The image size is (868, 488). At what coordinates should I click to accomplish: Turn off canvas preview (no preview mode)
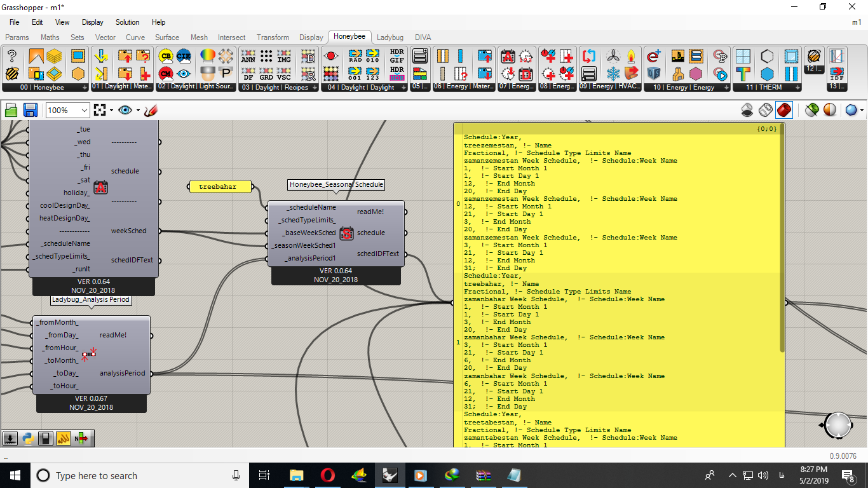748,110
